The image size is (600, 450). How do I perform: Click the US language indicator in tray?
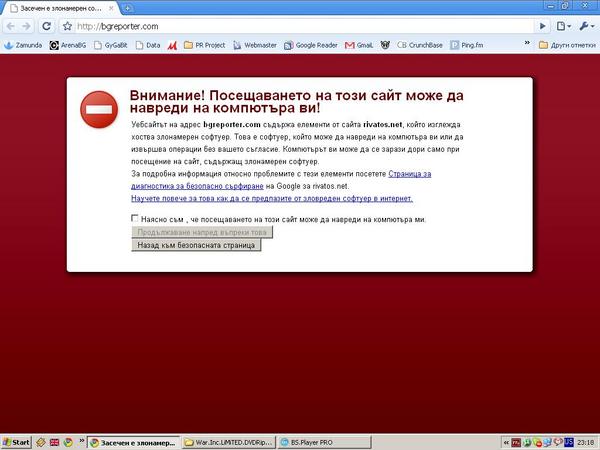pos(569,442)
